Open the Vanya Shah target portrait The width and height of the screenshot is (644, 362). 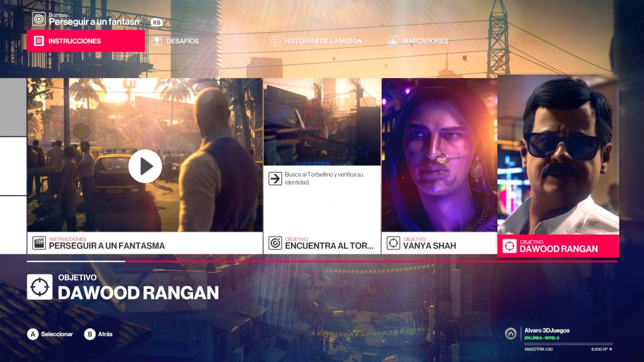coord(440,155)
